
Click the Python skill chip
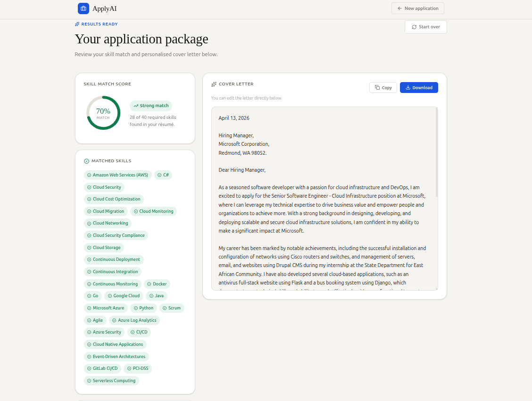(143, 308)
